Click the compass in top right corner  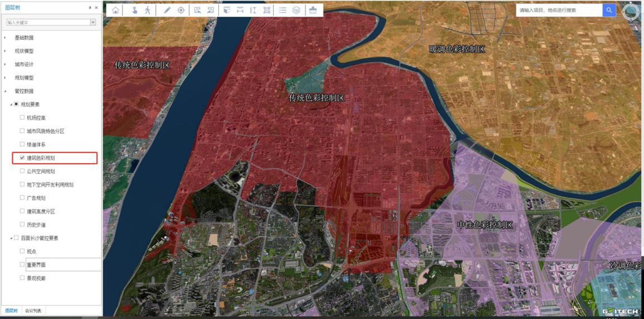click(631, 12)
